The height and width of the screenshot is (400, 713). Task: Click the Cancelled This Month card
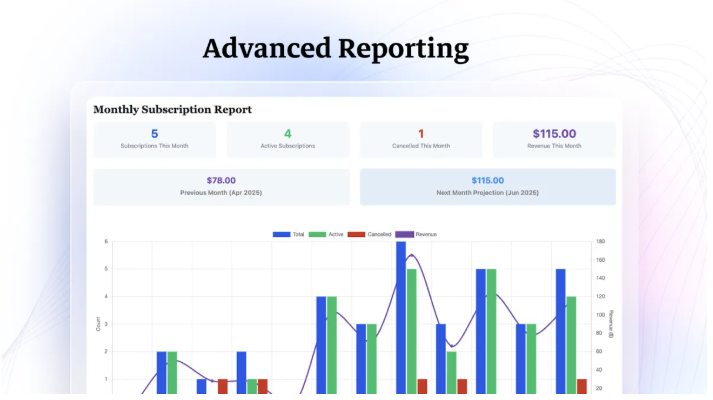[x=421, y=139]
